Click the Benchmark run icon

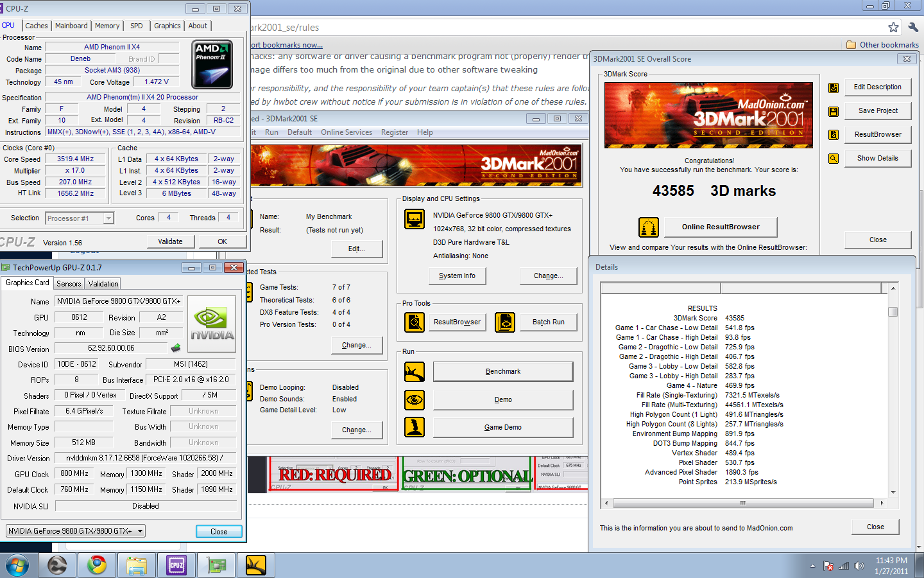click(415, 371)
